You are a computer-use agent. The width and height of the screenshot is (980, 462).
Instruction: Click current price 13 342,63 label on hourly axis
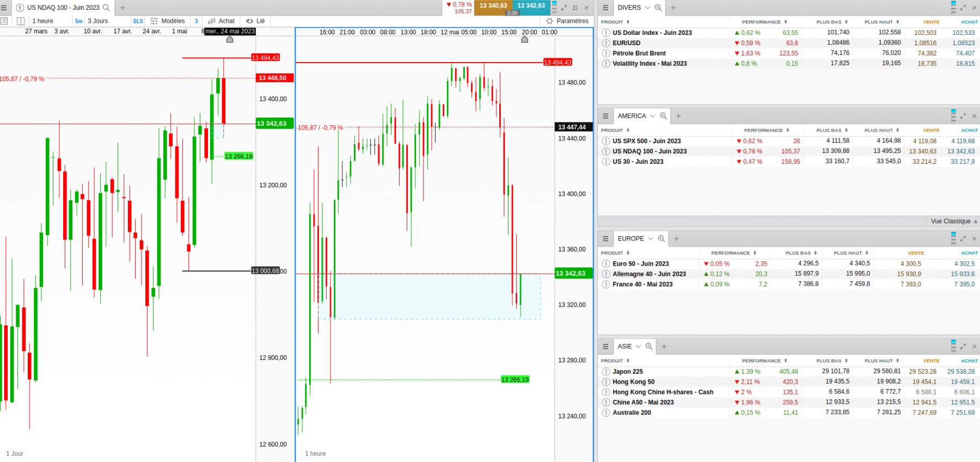coord(574,273)
